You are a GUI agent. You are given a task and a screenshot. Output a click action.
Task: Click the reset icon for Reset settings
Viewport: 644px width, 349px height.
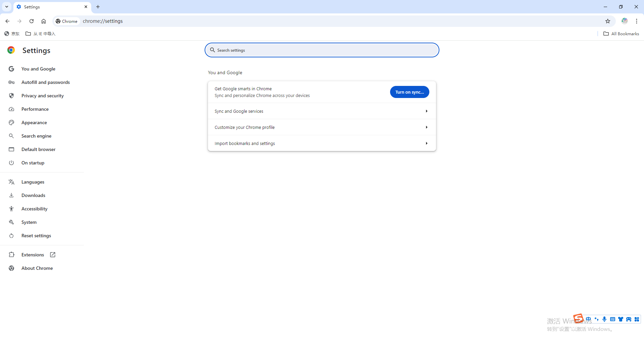[x=11, y=236]
